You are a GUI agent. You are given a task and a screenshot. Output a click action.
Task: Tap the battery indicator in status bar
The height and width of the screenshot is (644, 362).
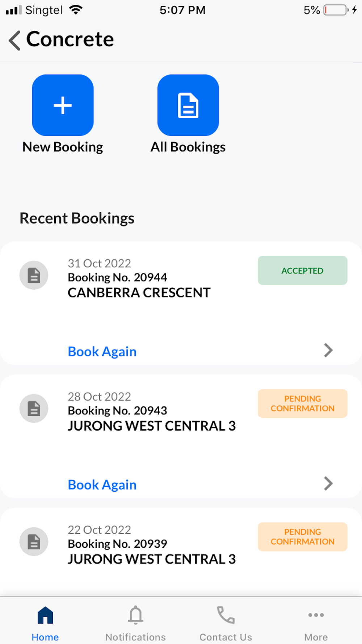[336, 10]
